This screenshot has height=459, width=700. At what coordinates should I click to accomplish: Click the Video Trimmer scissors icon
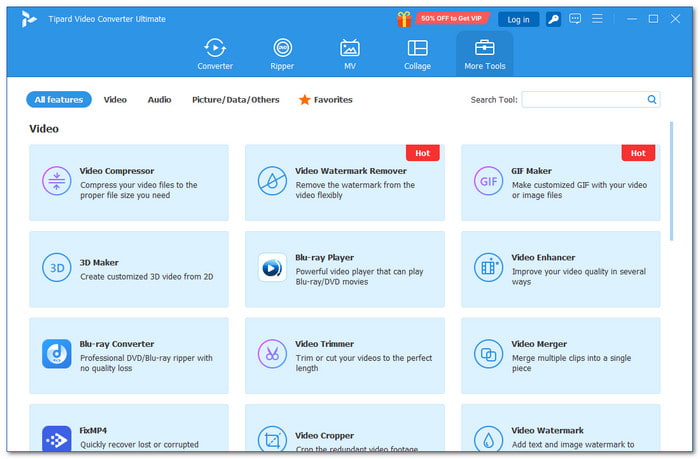(272, 354)
